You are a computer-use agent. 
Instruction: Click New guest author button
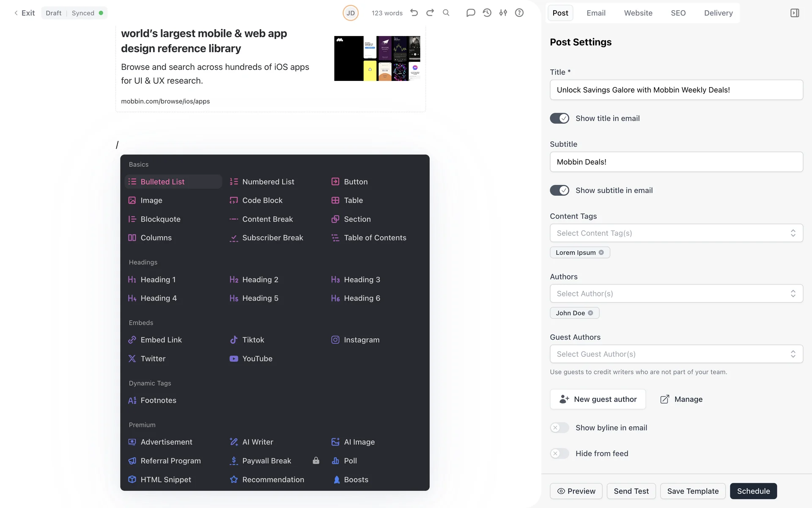pos(598,399)
